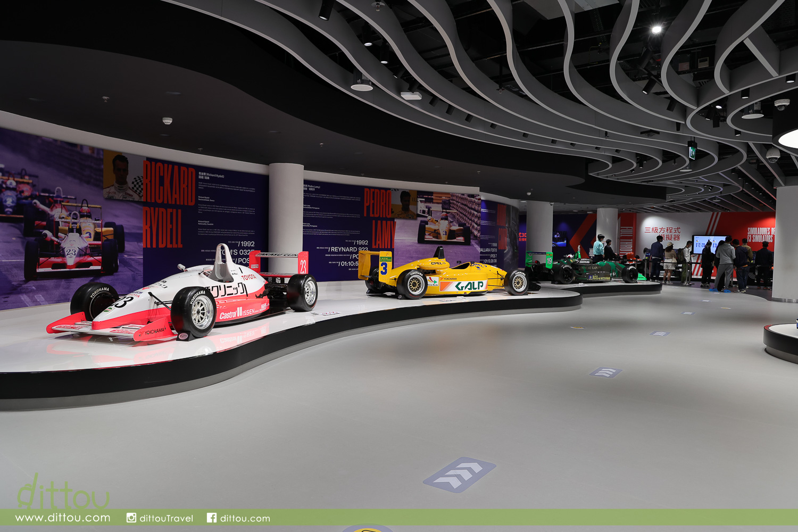Image resolution: width=798 pixels, height=532 pixels.
Task: Click the large floor arrow marker in the foreground
Action: [460, 474]
